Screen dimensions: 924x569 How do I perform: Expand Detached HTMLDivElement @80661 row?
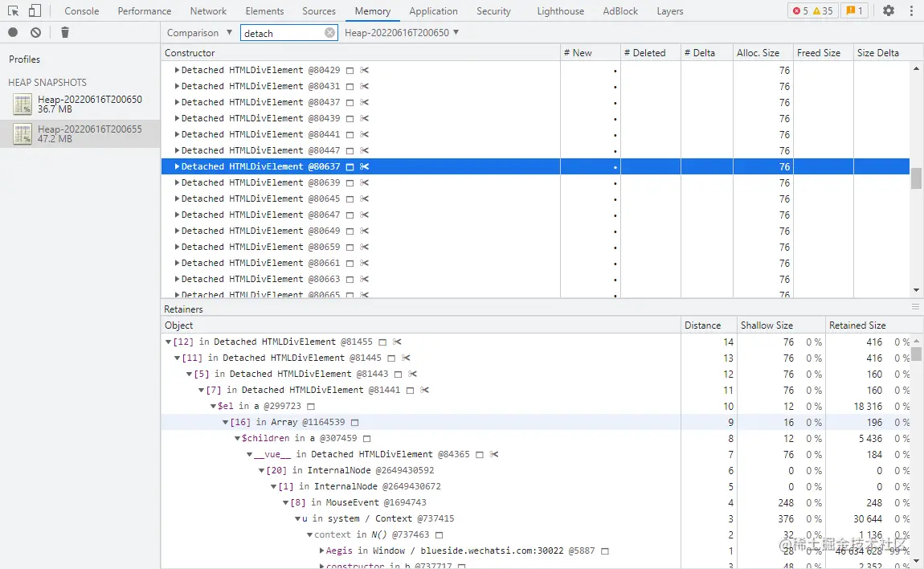pos(177,263)
